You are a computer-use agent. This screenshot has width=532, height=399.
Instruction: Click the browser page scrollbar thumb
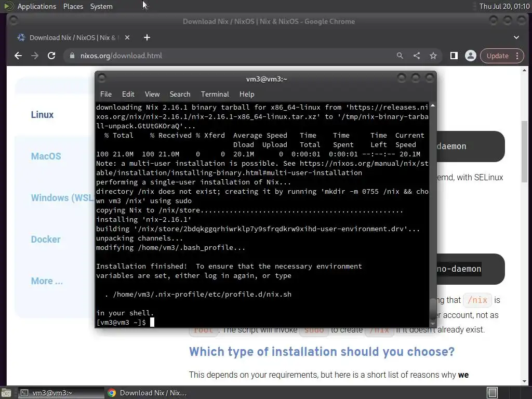pyautogui.click(x=525, y=151)
